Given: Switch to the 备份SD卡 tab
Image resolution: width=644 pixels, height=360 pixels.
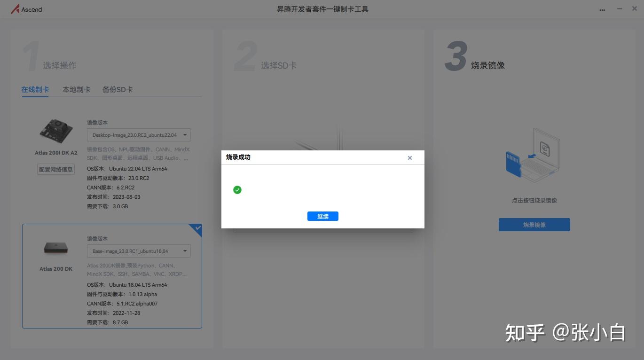Looking at the screenshot, I should click(117, 89).
